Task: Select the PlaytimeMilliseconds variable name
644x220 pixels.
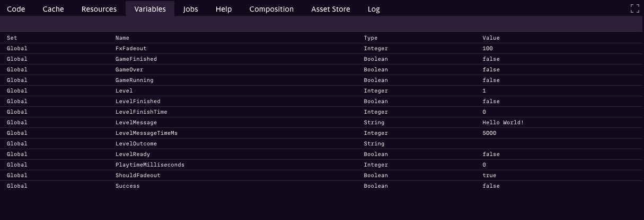Action: tap(150, 165)
